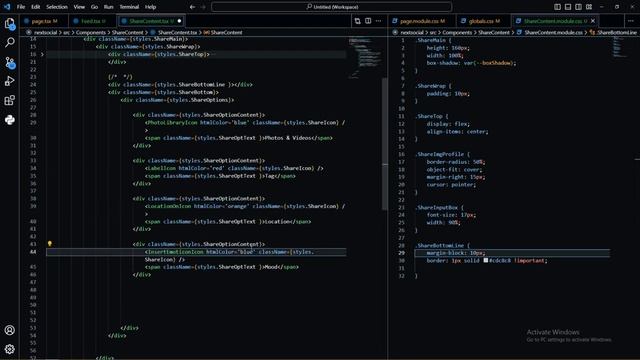The width and height of the screenshot is (640, 360).
Task: Click split editor right icon
Action: coord(368,21)
